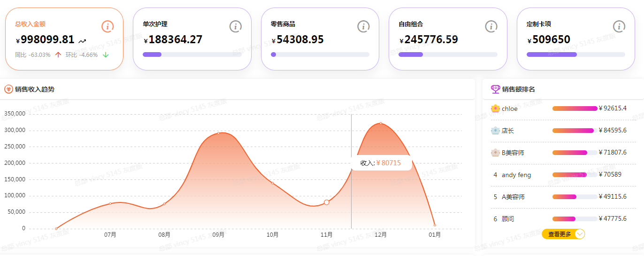Image resolution: width=644 pixels, height=256 pixels.
Task: Click the 定制卡项 progress bar
Action: tap(576, 54)
